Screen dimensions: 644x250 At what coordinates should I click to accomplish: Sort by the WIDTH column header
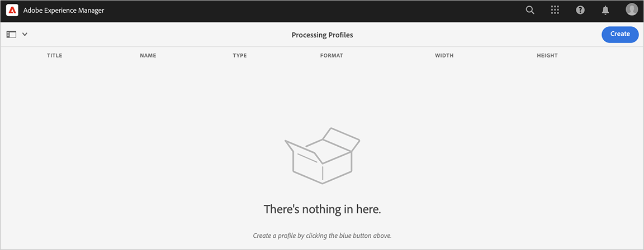444,55
